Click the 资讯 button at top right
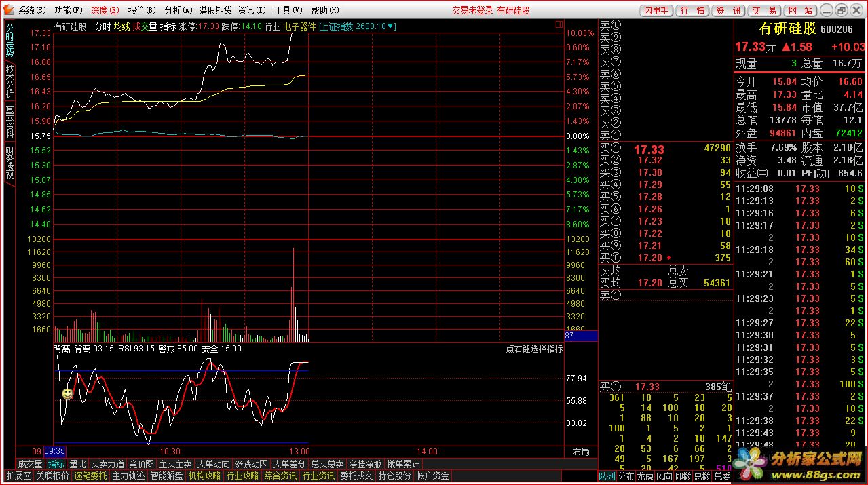The height and width of the screenshot is (485, 868). (728, 10)
